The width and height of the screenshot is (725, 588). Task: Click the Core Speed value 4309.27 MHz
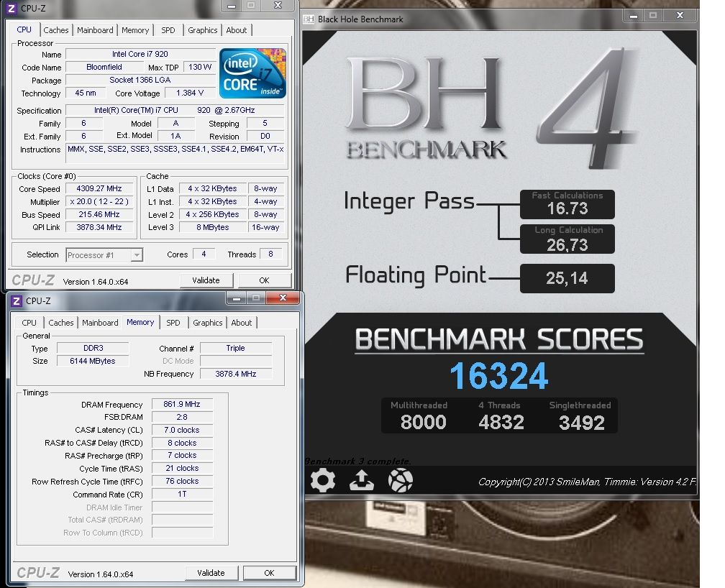pos(99,188)
